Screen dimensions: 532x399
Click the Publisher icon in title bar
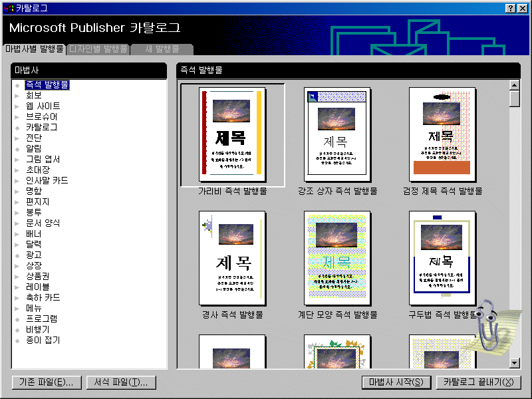pos(9,8)
